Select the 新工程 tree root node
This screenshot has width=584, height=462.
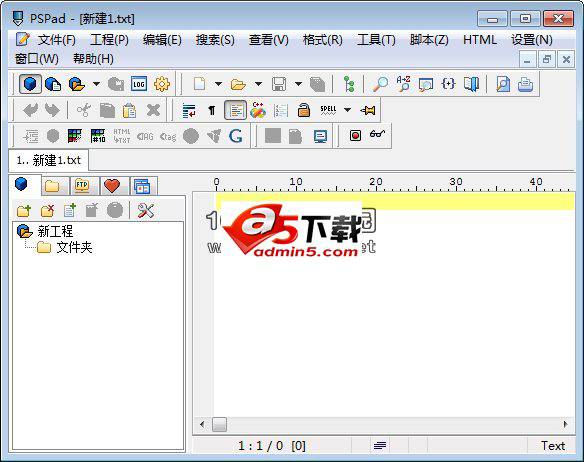(x=55, y=231)
